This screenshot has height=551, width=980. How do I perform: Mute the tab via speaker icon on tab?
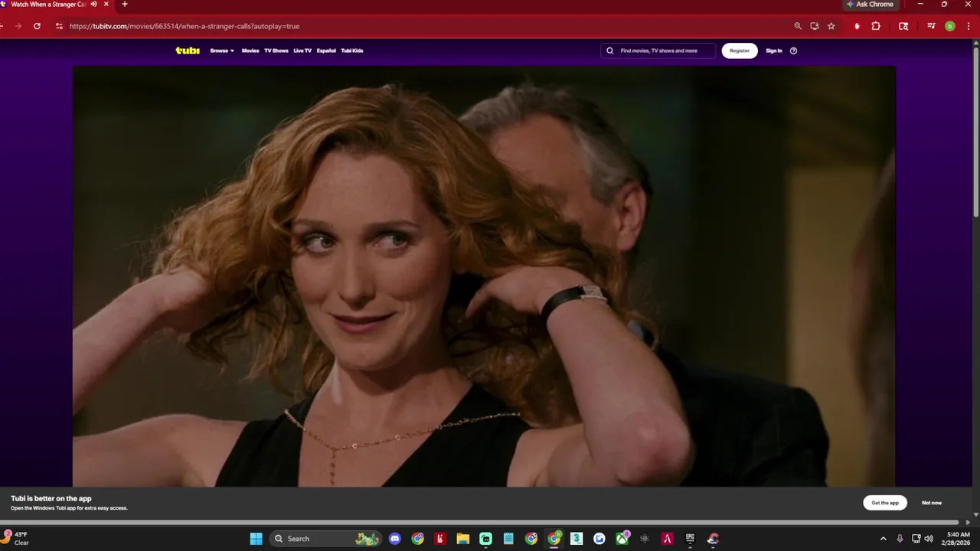93,5
